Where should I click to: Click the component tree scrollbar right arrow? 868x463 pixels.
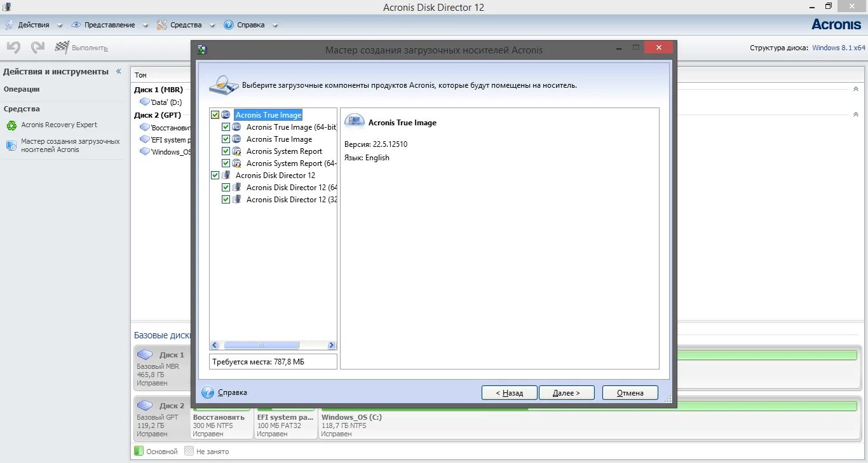(332, 345)
